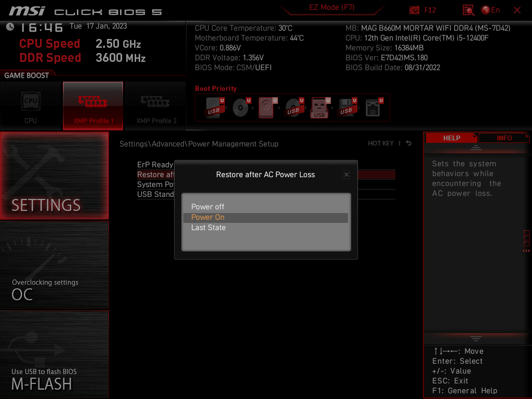Click the date Tue 17 Jan, 2023
The height and width of the screenshot is (399, 532).
coord(98,26)
